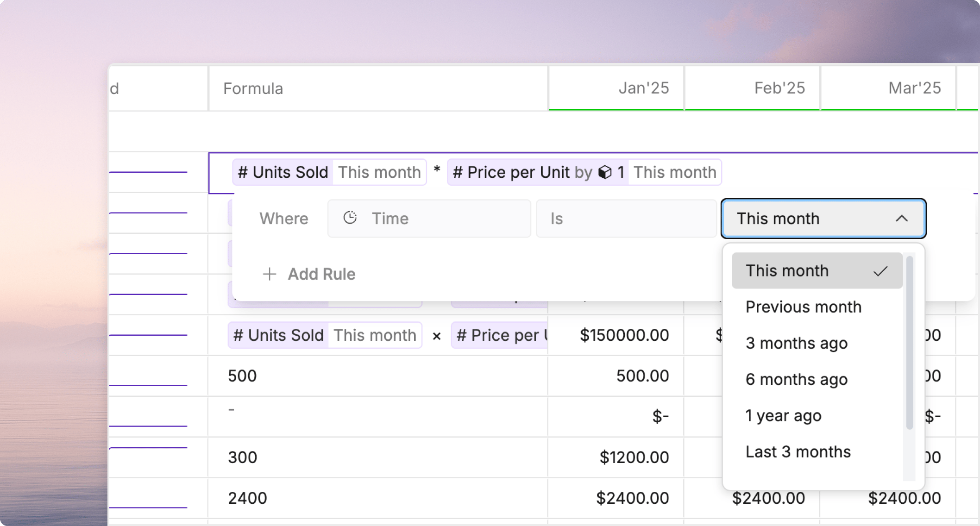Click 'This month' tag on Units Sold in editor
980x526 pixels.
coord(379,172)
